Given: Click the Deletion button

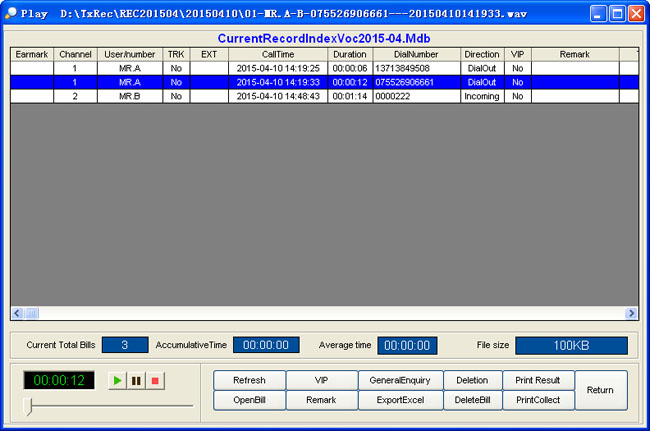Looking at the screenshot, I should pyautogui.click(x=472, y=380).
